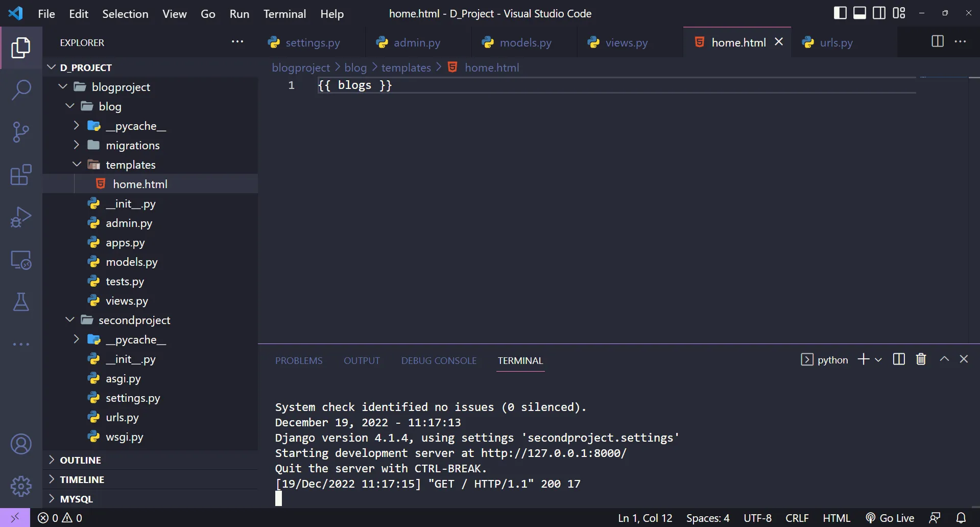Screen dimensions: 980x527
Task: Toggle panel visibility layout button
Action: click(x=859, y=13)
